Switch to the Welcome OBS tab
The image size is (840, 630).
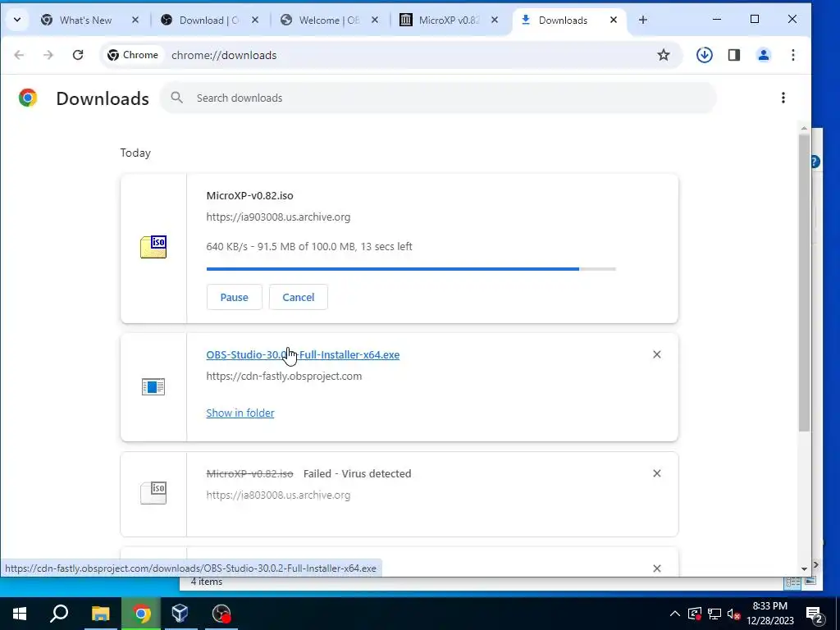point(330,21)
